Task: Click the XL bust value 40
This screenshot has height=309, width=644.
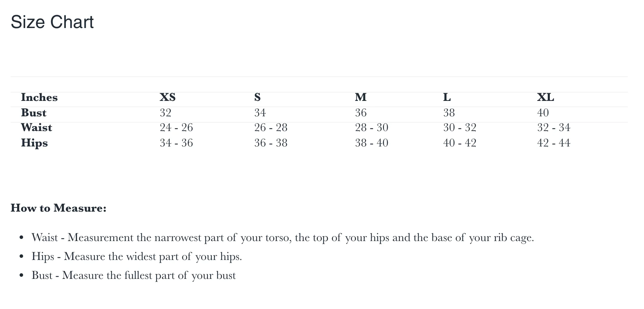Action: (x=543, y=112)
